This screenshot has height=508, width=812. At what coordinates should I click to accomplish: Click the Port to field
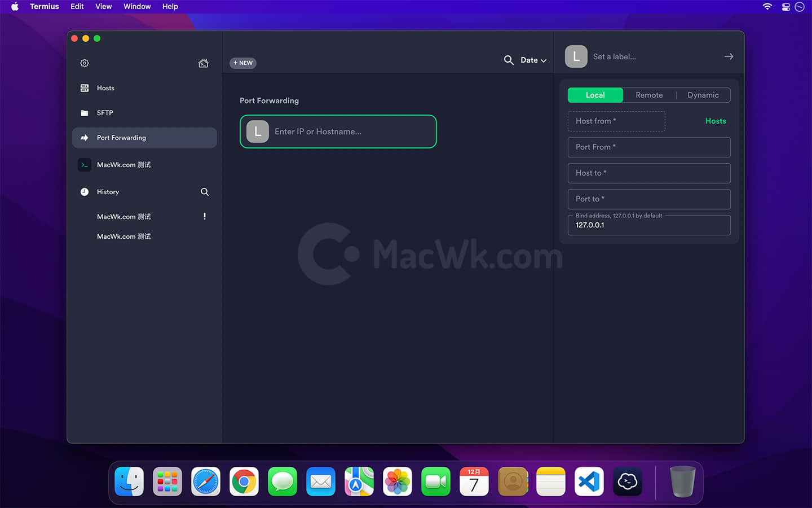tap(649, 199)
